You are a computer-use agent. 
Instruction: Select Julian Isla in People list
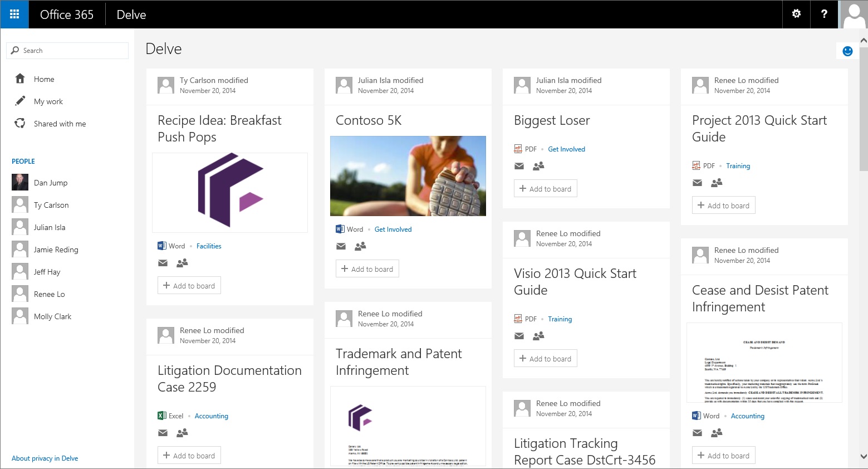click(50, 227)
